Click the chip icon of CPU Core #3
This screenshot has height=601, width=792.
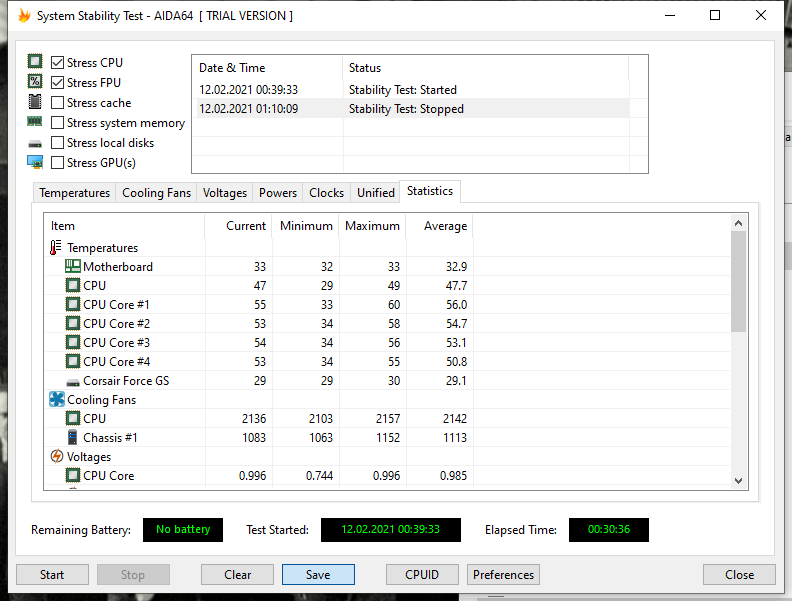click(x=73, y=342)
